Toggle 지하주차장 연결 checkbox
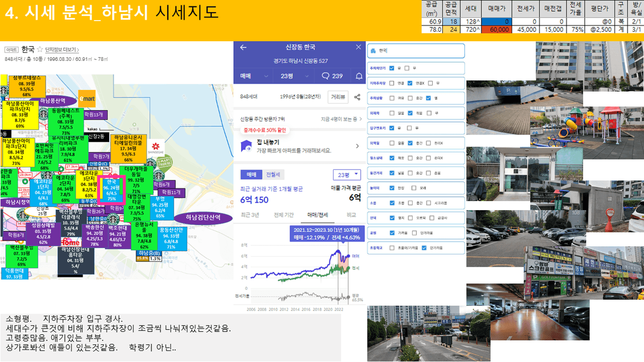 coord(391,83)
